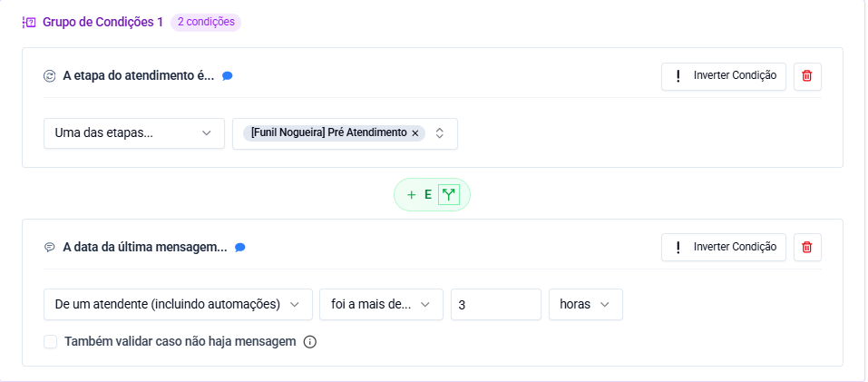Open the 'De um atendente' sender dropdown
The image size is (868, 382).
(178, 305)
